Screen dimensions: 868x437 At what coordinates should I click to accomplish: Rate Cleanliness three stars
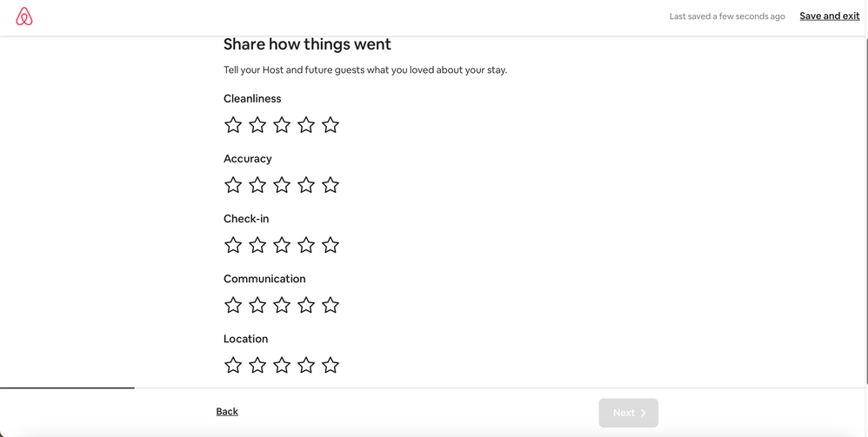point(282,125)
